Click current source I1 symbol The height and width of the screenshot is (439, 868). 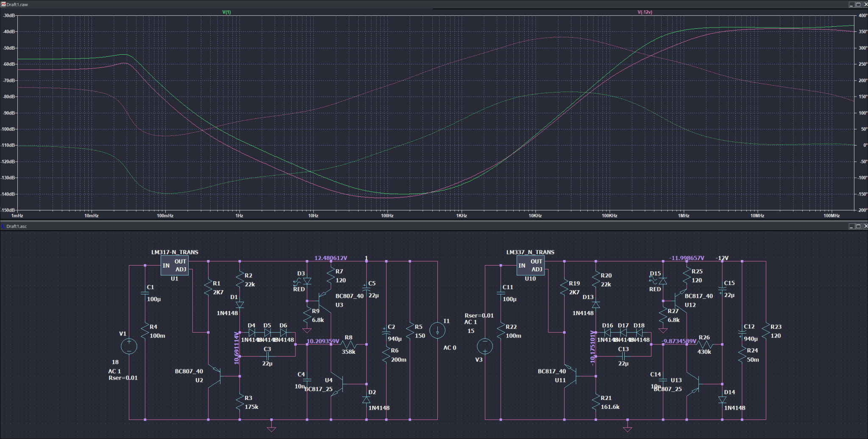437,330
